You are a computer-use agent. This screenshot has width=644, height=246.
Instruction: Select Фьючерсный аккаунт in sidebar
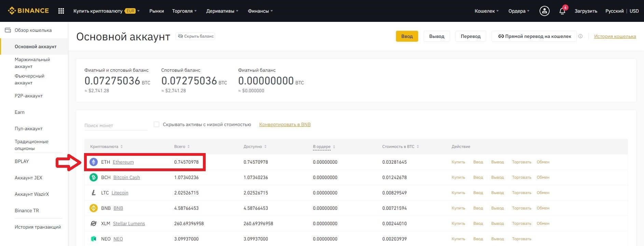coord(29,79)
